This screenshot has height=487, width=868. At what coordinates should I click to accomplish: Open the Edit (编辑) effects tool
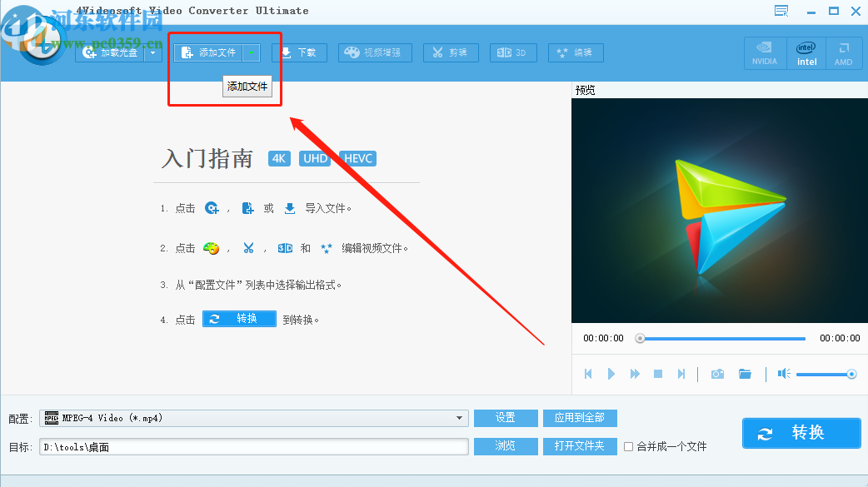(x=576, y=52)
